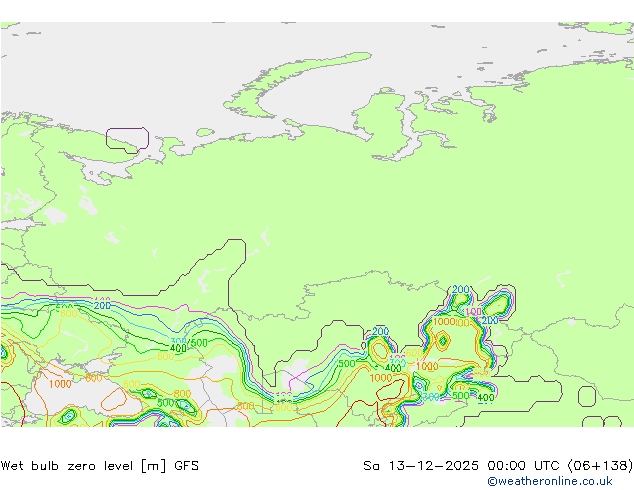Click the wet bulb contour map image
The height and width of the screenshot is (490, 634).
[317, 224]
